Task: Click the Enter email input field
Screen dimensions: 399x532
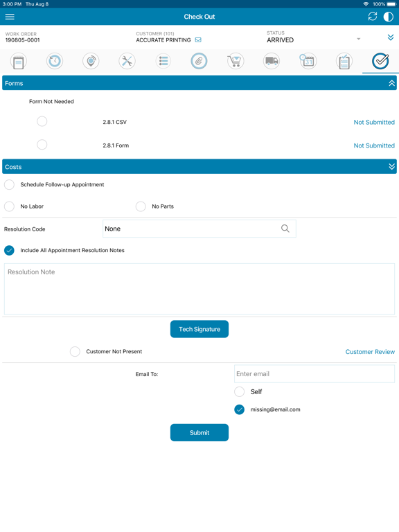Action: (314, 374)
